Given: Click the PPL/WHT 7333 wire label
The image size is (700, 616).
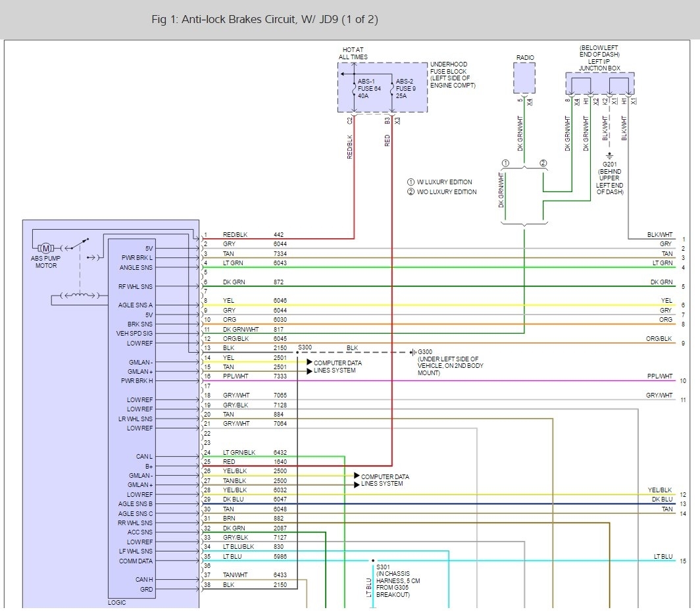Looking at the screenshot, I should point(255,376).
